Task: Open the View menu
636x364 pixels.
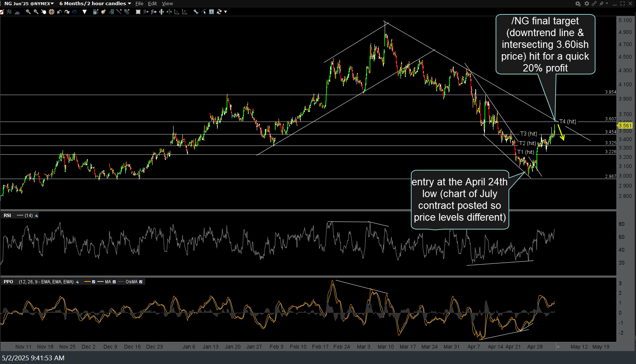Action: pyautogui.click(x=167, y=4)
